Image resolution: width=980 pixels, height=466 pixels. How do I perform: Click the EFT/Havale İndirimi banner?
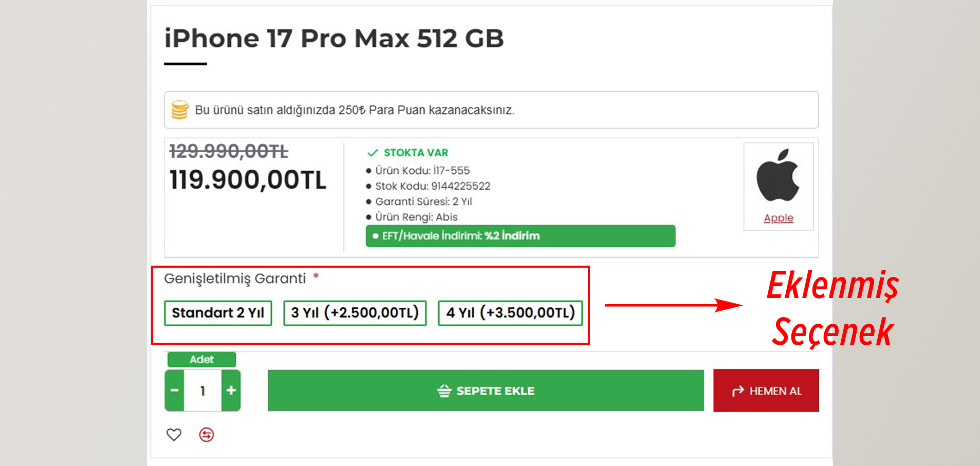coord(520,236)
